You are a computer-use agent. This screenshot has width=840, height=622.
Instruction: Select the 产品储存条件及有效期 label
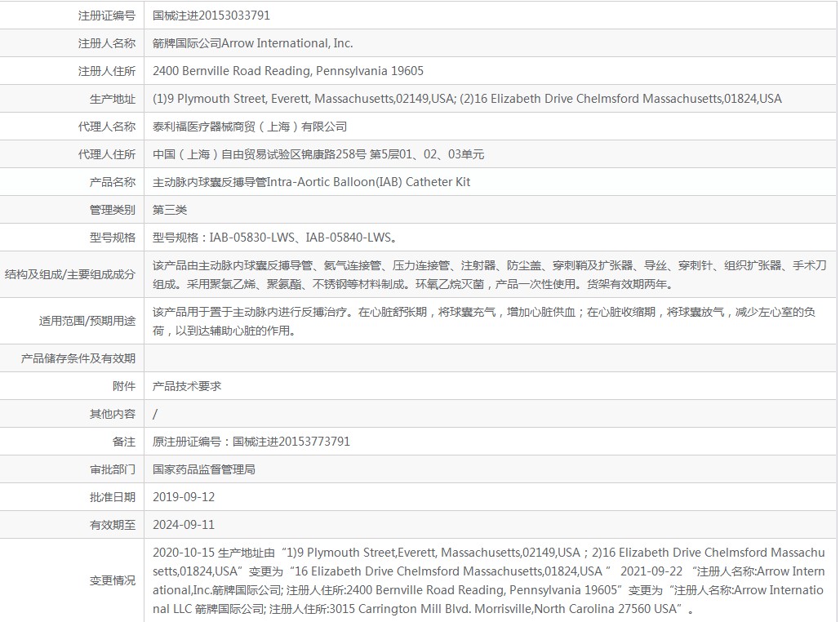(x=78, y=359)
